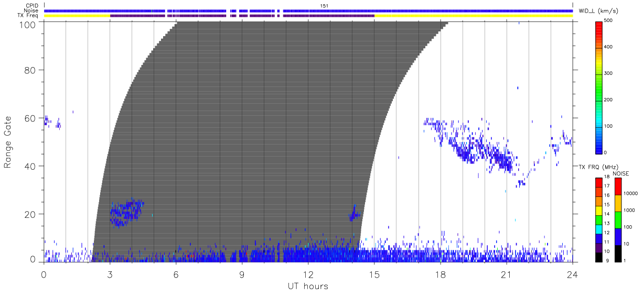This screenshot has width=644, height=297.
Task: Click the y-axis tick label 20
Action: [x=30, y=214]
